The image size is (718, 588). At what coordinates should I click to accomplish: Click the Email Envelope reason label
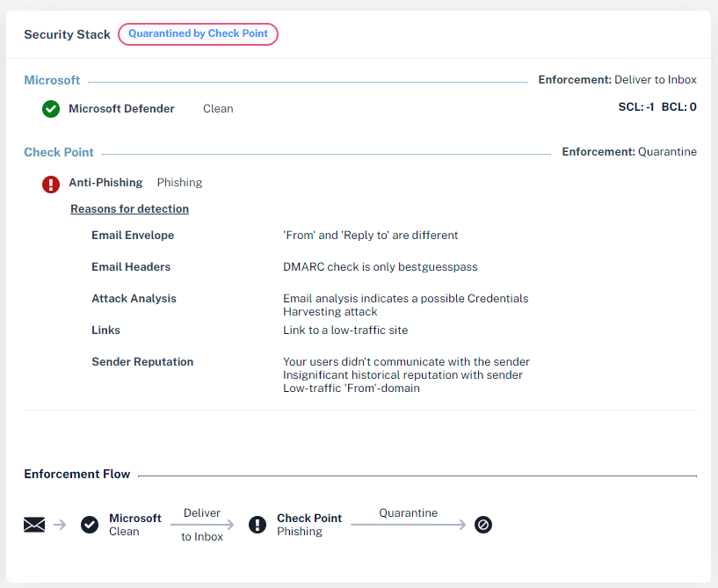(133, 235)
